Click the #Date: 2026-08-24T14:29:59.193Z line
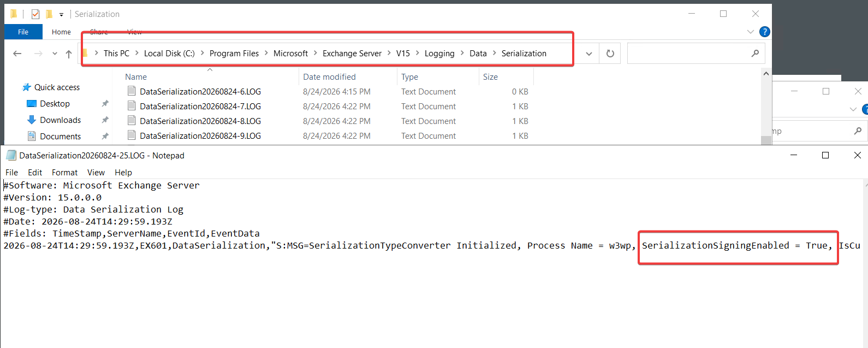This screenshot has width=868, height=348. pyautogui.click(x=88, y=222)
